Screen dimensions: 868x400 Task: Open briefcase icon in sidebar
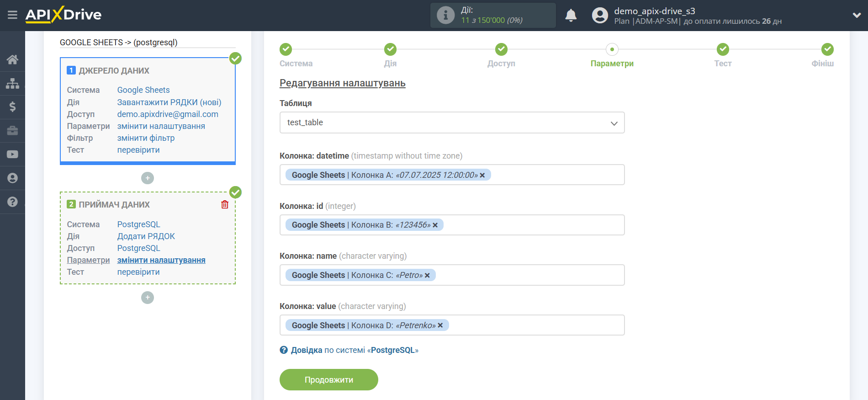coord(12,131)
